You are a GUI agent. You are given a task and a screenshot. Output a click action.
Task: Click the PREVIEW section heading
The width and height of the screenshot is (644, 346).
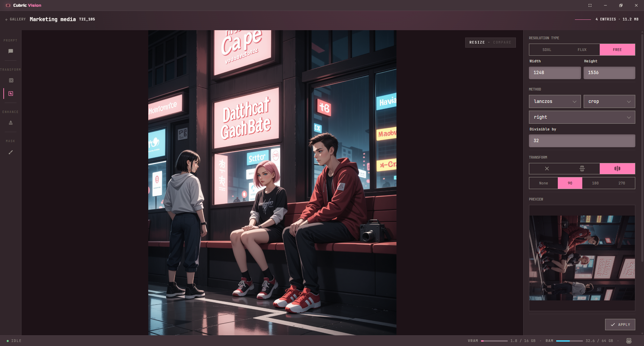click(x=536, y=199)
